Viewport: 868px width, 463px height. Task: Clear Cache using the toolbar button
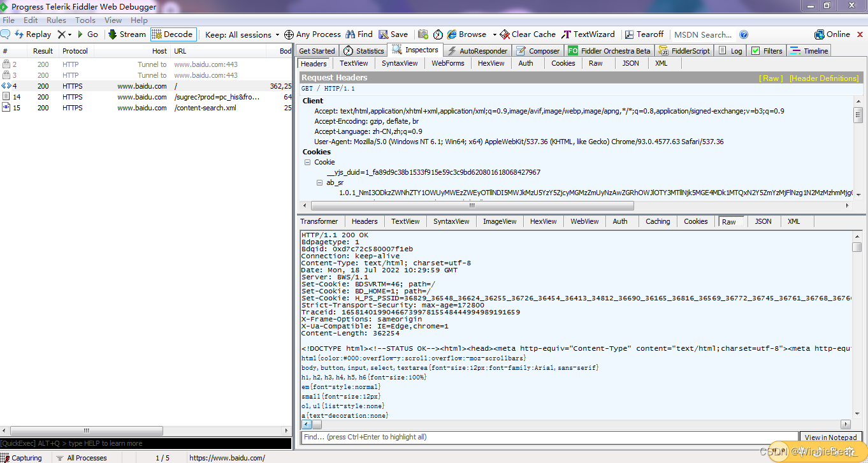coord(528,34)
